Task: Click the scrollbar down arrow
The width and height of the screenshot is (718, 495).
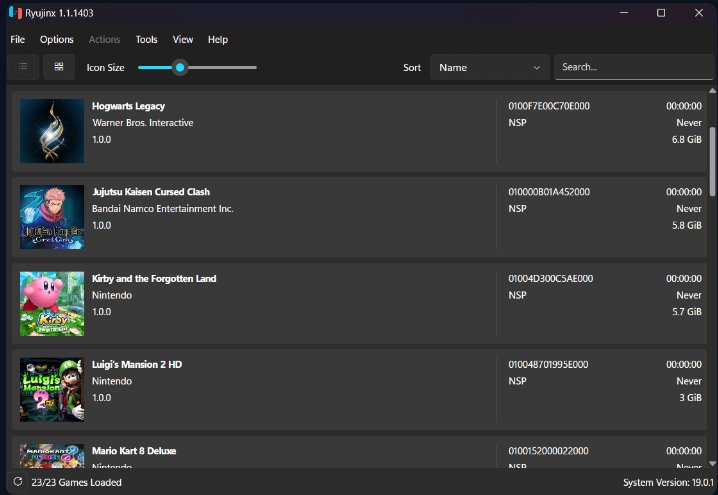Action: pos(712,463)
